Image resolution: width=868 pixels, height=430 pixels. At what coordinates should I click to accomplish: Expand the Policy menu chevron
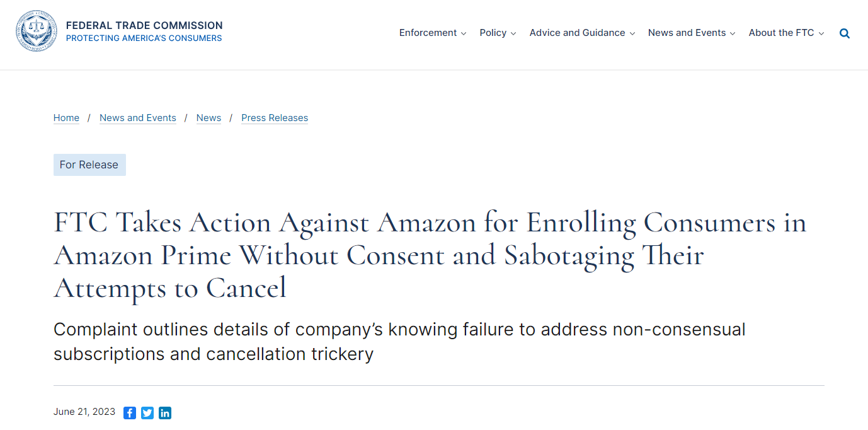click(x=513, y=33)
